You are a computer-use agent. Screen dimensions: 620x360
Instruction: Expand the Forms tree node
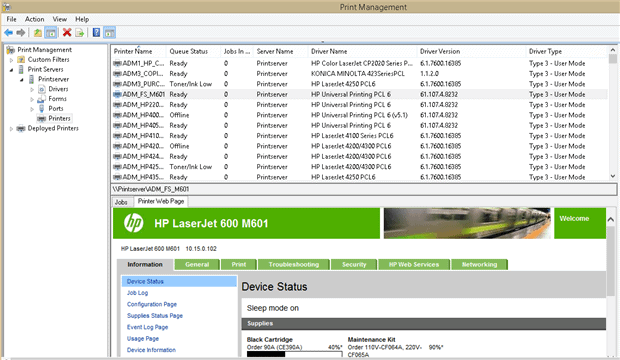coord(32,99)
